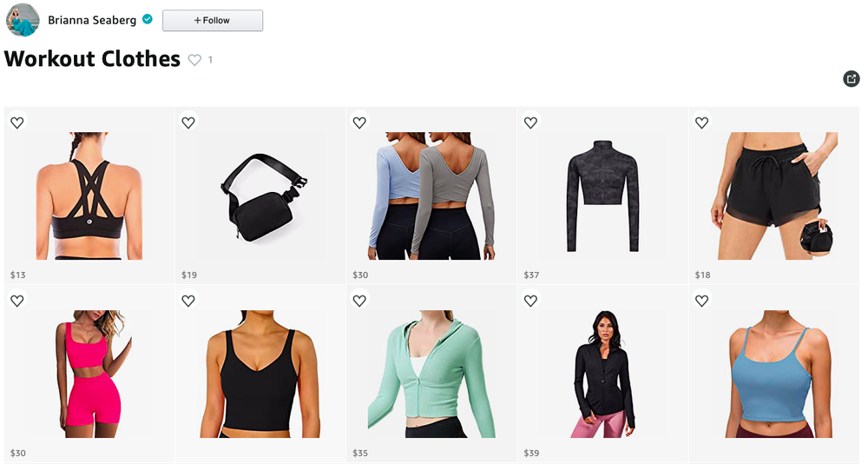Follow Brianna Seaberg
Screen dimensions: 868x464
click(213, 21)
